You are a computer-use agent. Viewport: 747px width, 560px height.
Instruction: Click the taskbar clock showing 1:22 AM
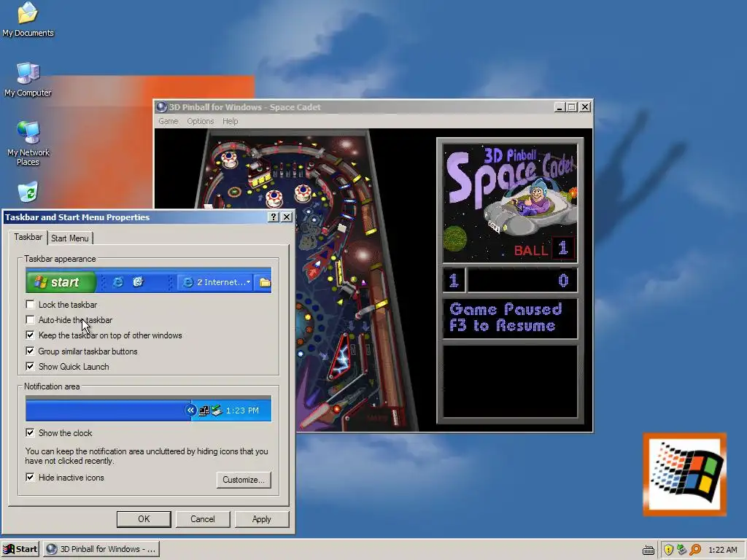[723, 550]
